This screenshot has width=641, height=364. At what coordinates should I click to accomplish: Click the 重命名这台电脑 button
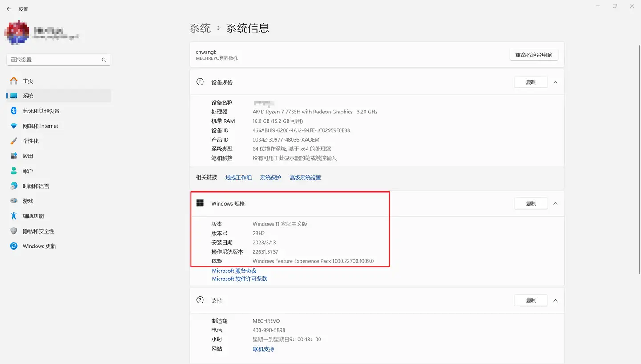[534, 55]
